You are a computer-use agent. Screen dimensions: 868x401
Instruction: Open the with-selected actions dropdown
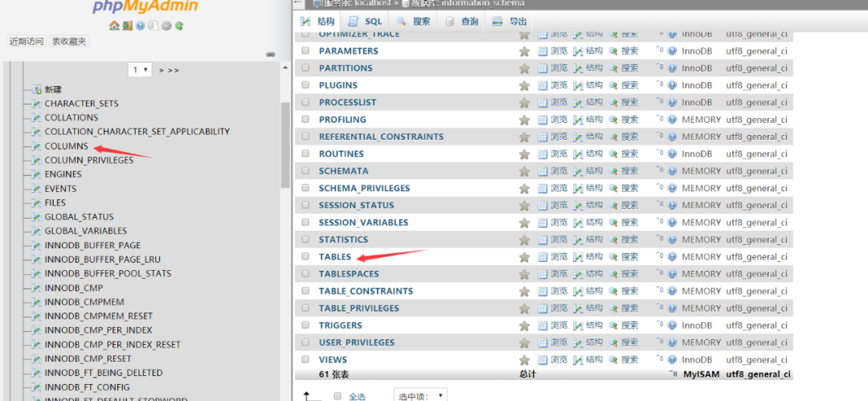pyautogui.click(x=420, y=395)
